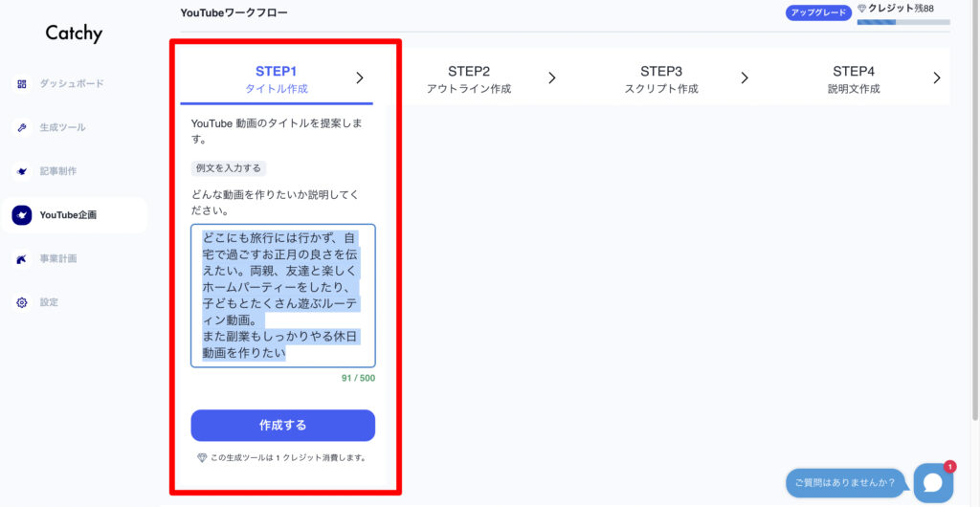980x507 pixels.
Task: Click the business plan unicorn icon
Action: click(x=22, y=259)
